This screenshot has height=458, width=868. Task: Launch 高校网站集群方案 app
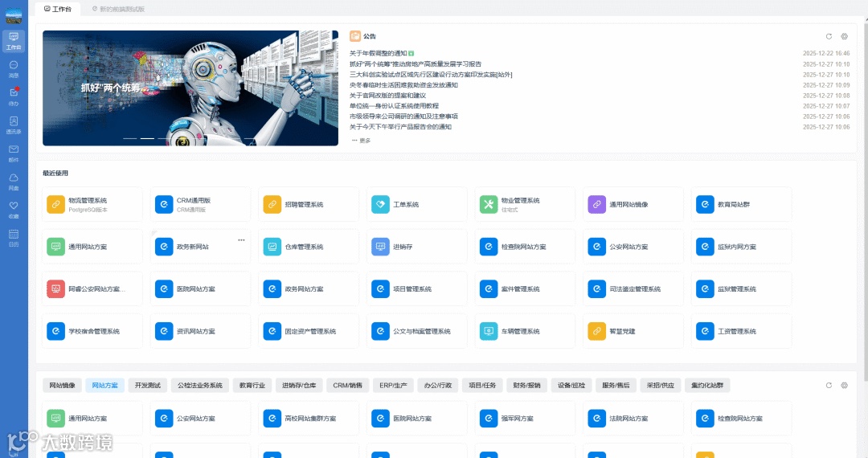309,419
